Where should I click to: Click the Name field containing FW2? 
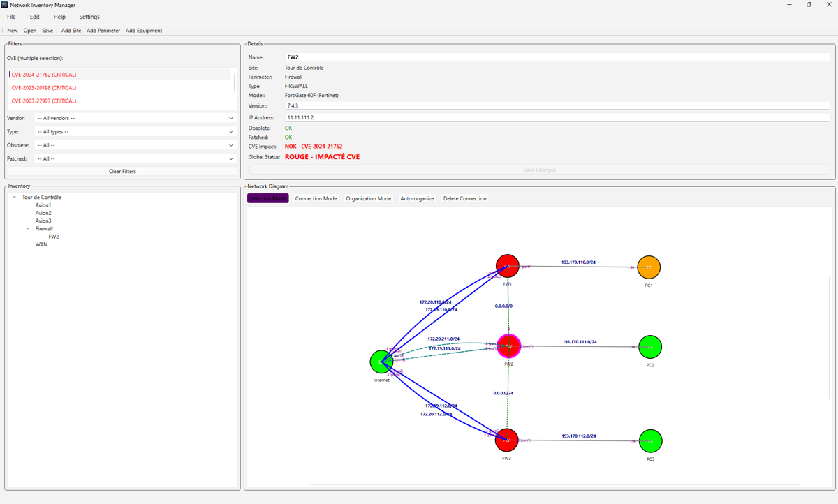tap(557, 57)
